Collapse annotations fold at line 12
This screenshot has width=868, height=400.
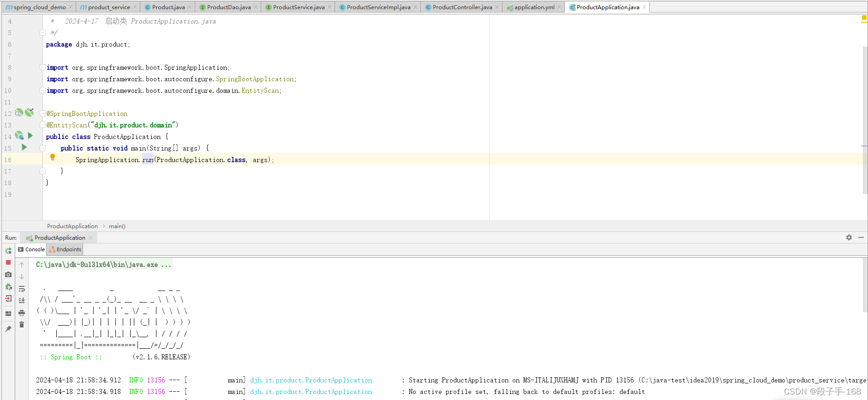tap(42, 114)
